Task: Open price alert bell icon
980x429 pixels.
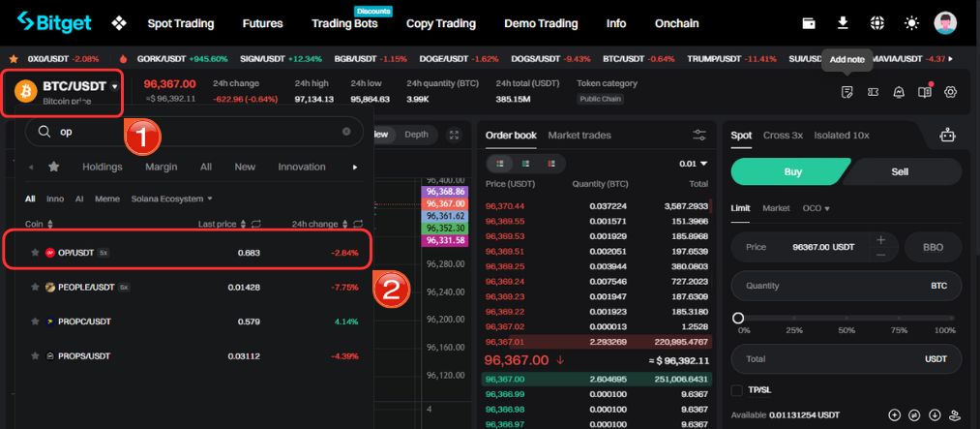Action: tap(899, 92)
